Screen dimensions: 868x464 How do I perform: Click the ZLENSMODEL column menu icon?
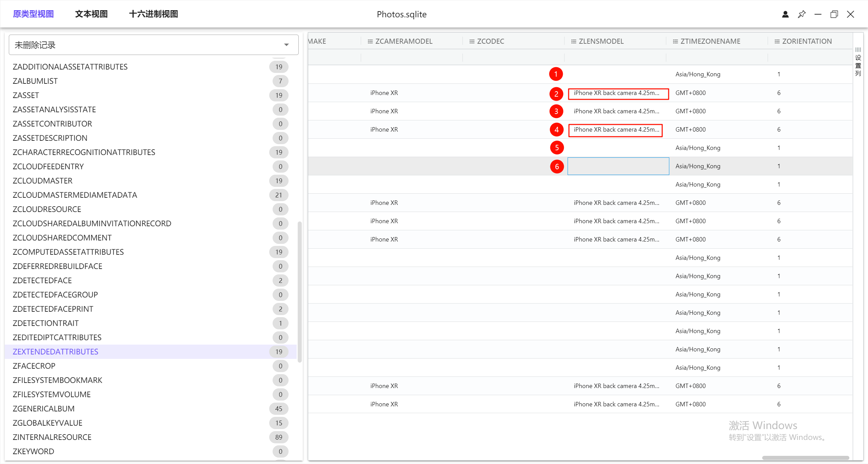pos(574,41)
